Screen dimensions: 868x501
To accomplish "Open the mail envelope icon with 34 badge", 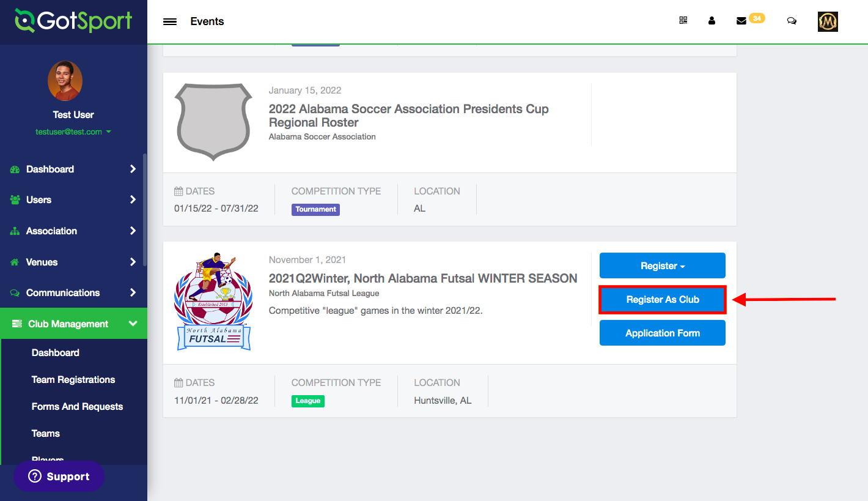I will click(750, 20).
